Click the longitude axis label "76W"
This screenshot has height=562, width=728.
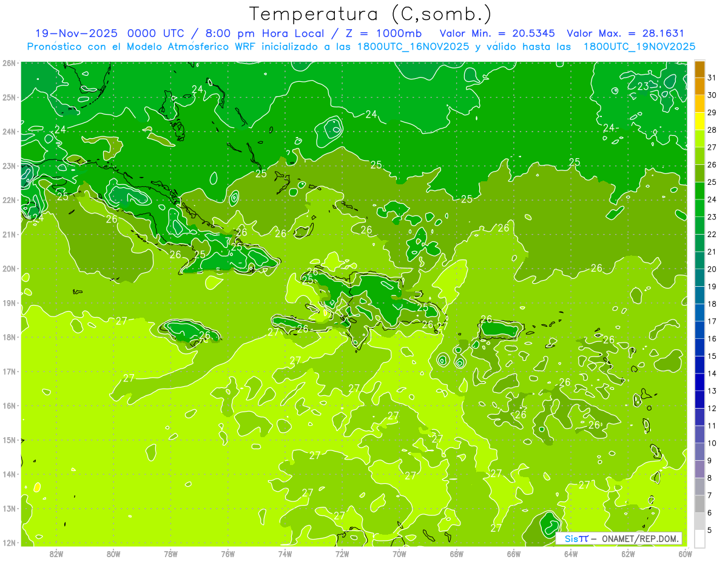pyautogui.click(x=228, y=554)
